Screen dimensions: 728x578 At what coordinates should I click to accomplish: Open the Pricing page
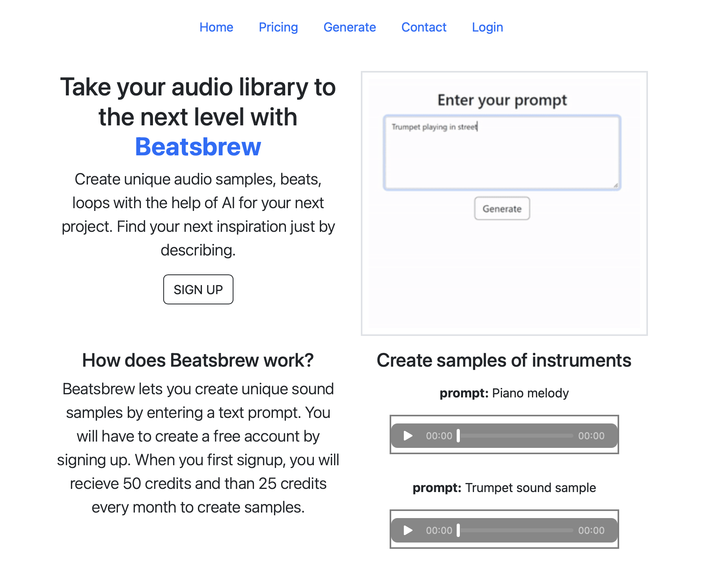(x=278, y=27)
